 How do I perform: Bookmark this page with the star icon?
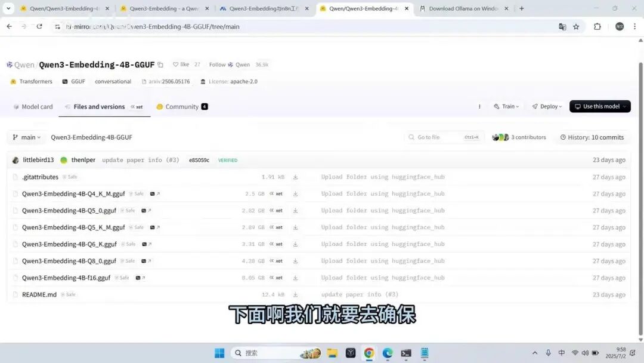576,27
